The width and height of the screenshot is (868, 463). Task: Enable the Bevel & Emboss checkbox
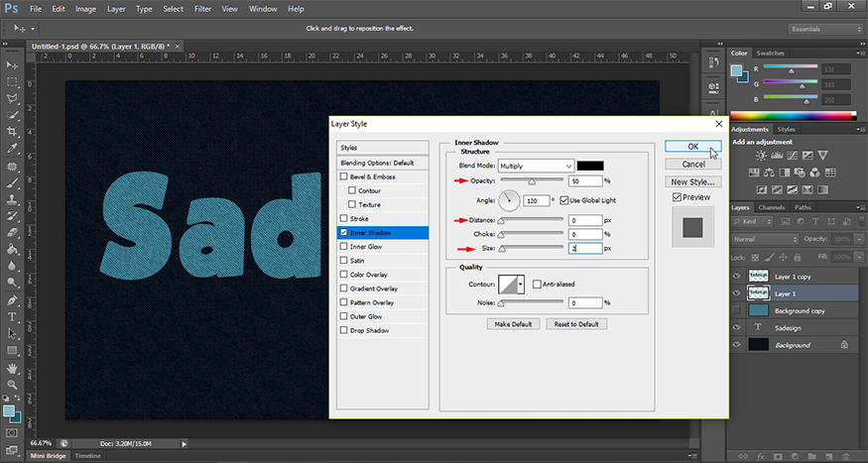click(344, 176)
